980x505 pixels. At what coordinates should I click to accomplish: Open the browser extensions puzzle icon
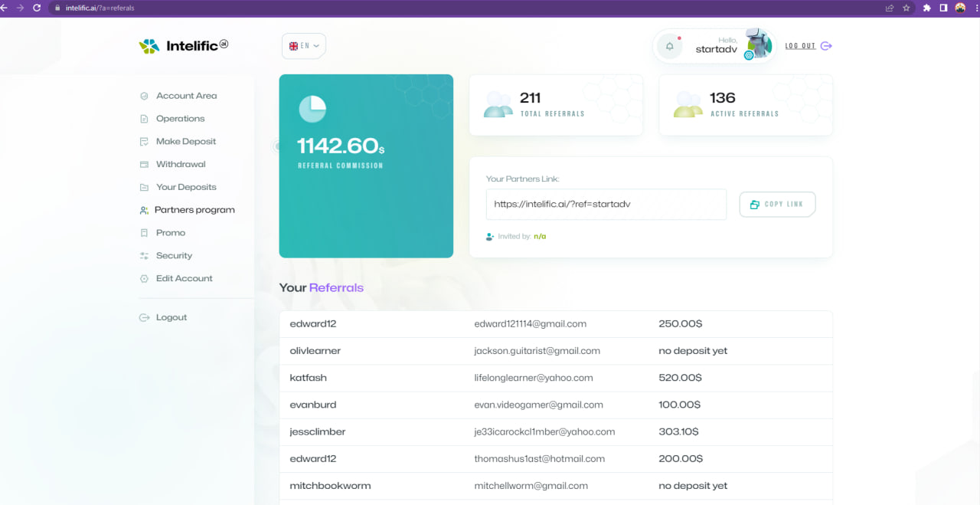pyautogui.click(x=926, y=8)
